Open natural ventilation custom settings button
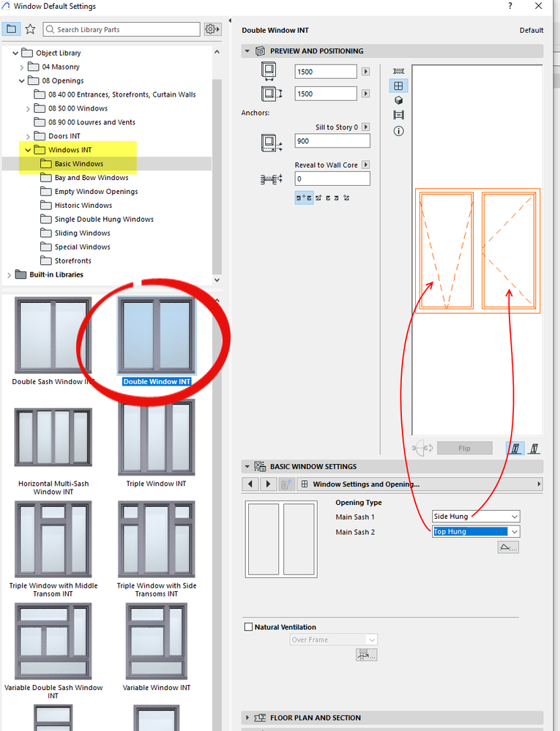Screen dimensions: 560x731 (x=367, y=655)
